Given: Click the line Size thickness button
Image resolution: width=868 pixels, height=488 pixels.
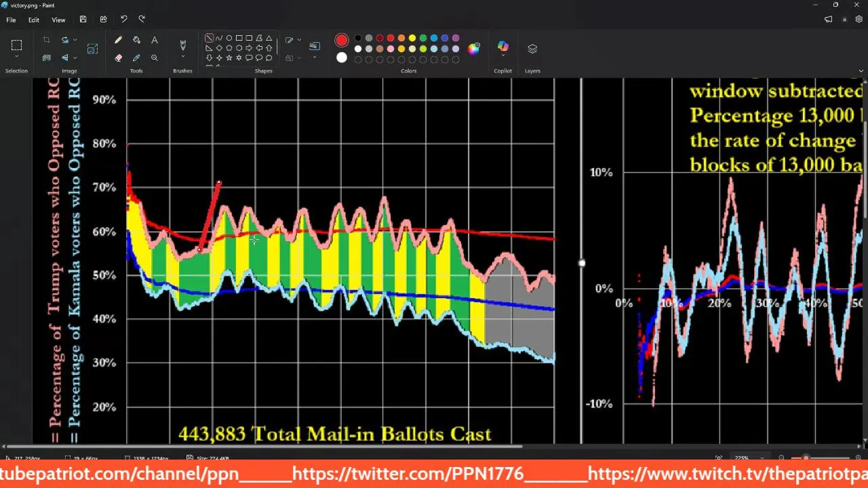Looking at the screenshot, I should tap(314, 46).
